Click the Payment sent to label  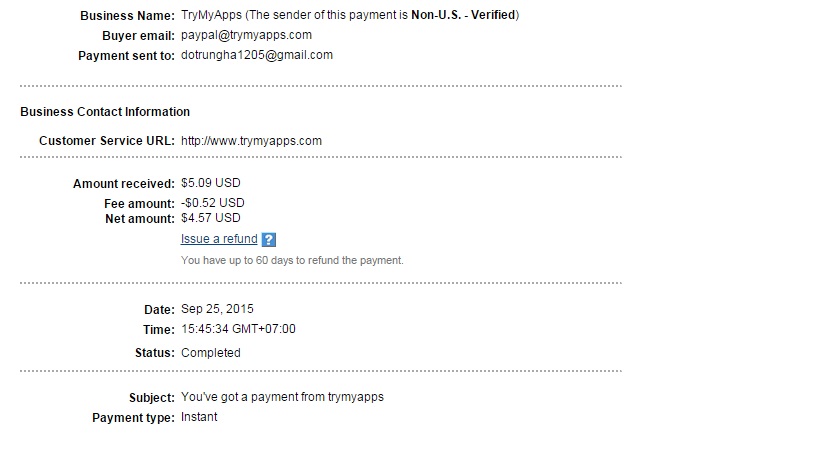[x=126, y=56]
